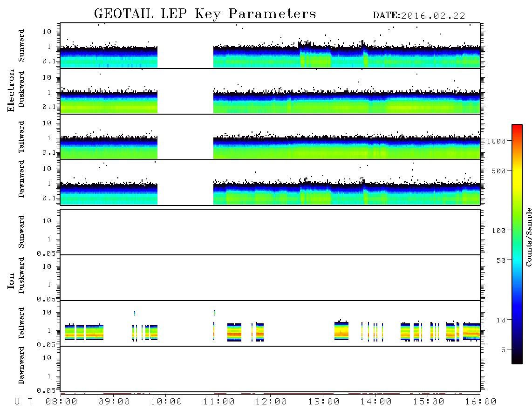Click the vertical "Ion" group label
Viewport: 532px width, 410px height.
click(x=11, y=280)
